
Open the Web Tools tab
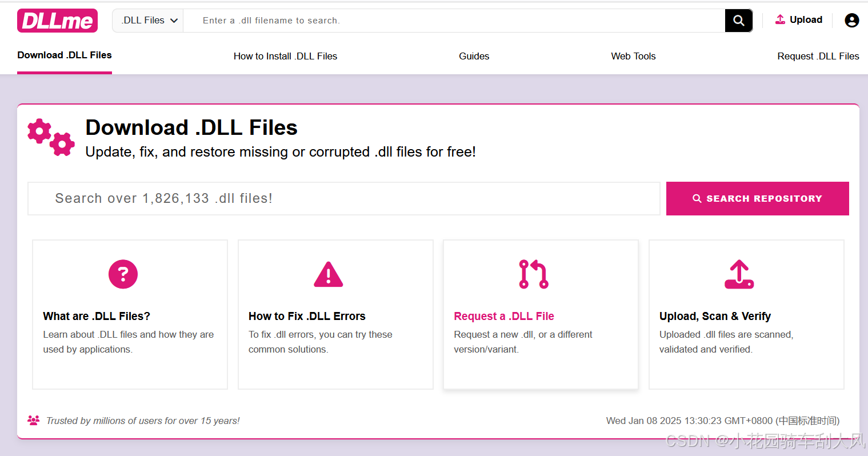pos(633,56)
